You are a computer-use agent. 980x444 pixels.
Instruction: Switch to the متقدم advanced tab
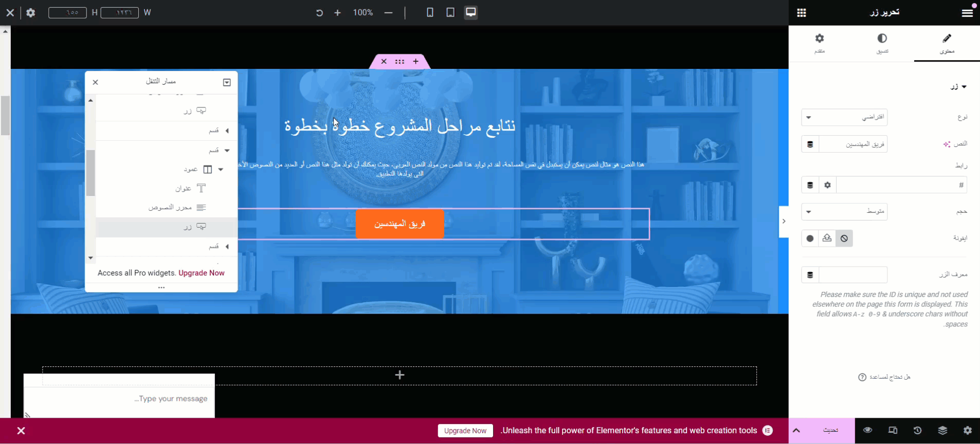coord(820,44)
